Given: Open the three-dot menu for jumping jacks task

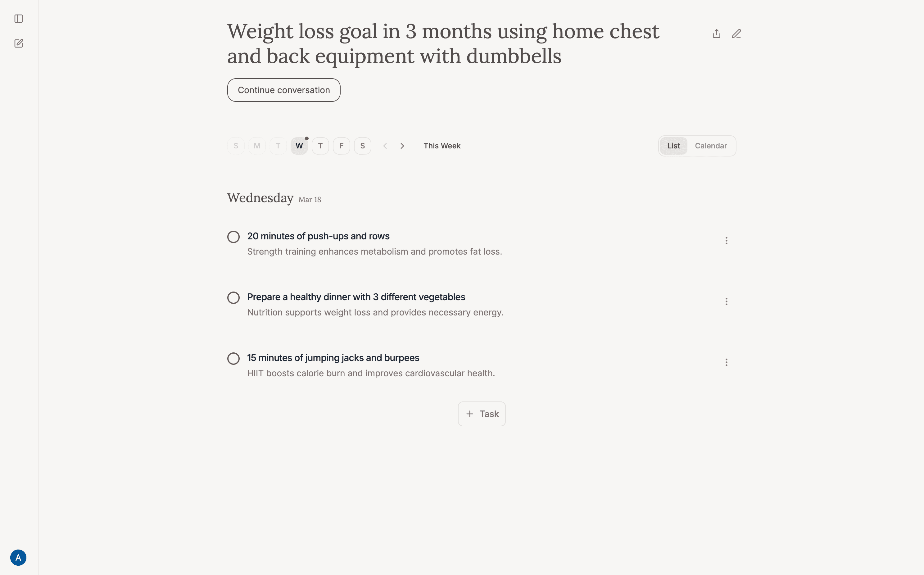Looking at the screenshot, I should pyautogui.click(x=727, y=362).
